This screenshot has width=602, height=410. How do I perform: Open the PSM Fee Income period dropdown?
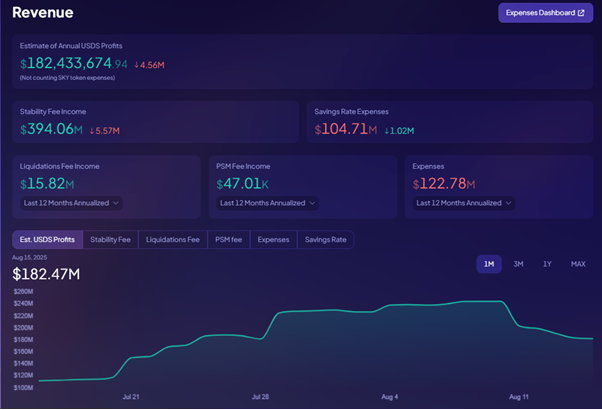pos(268,203)
